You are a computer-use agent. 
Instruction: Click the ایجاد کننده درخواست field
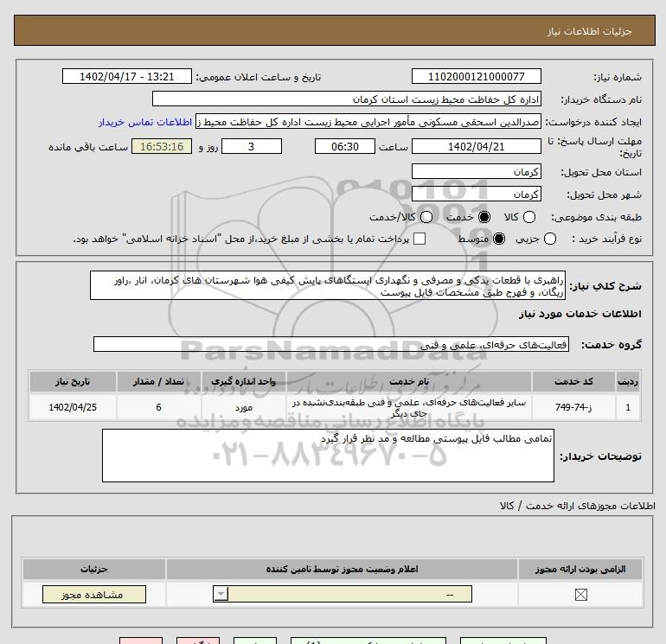coord(368,122)
